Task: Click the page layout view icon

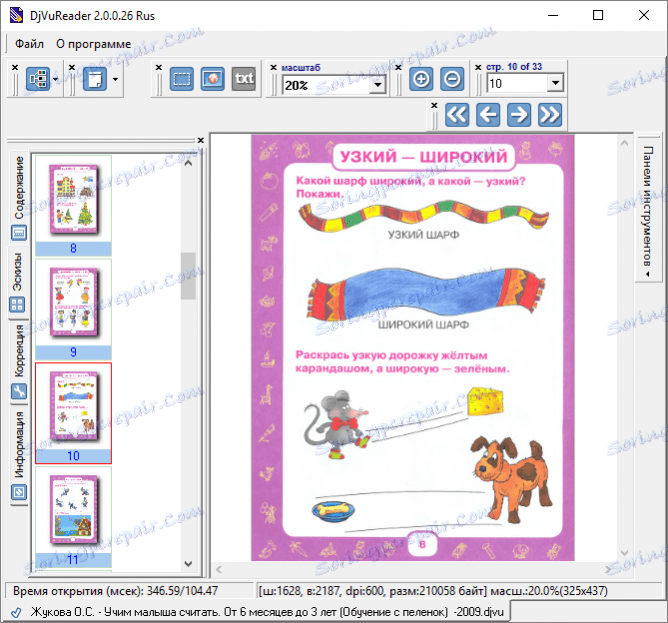Action: (38, 79)
